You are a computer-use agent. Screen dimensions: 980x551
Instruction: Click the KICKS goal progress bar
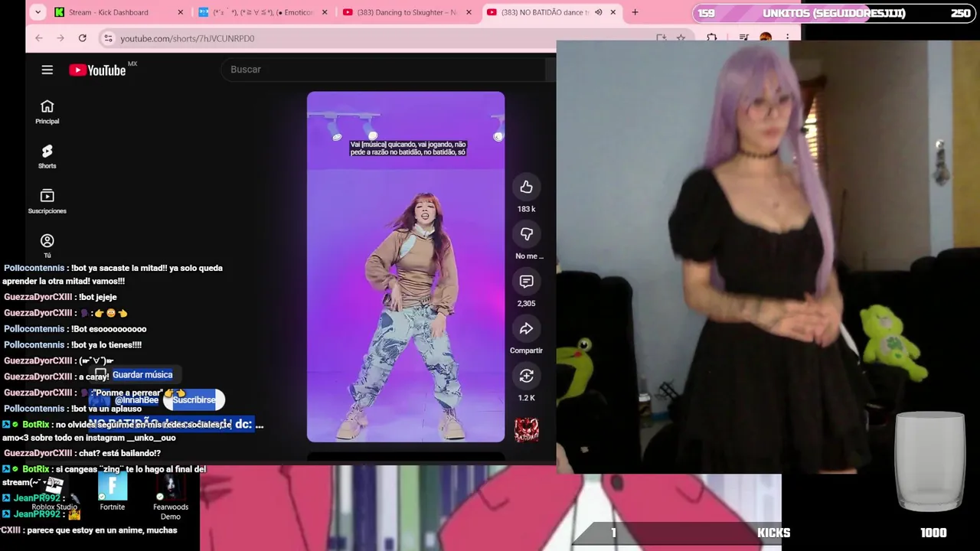[x=772, y=533]
